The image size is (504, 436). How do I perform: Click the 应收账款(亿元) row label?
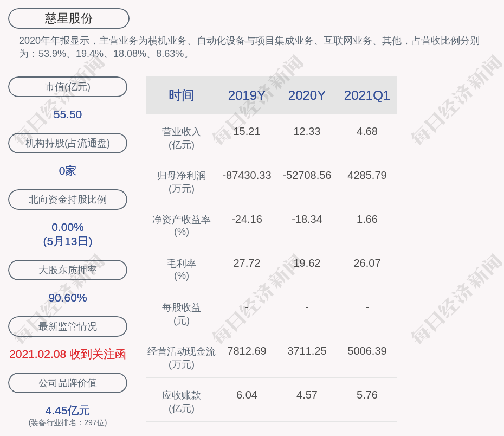(x=182, y=402)
